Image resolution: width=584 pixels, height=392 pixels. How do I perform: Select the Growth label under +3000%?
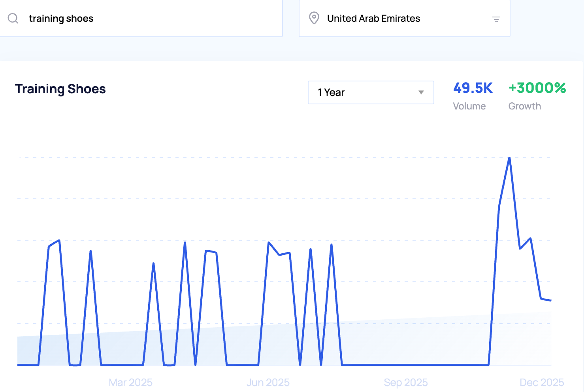click(524, 106)
